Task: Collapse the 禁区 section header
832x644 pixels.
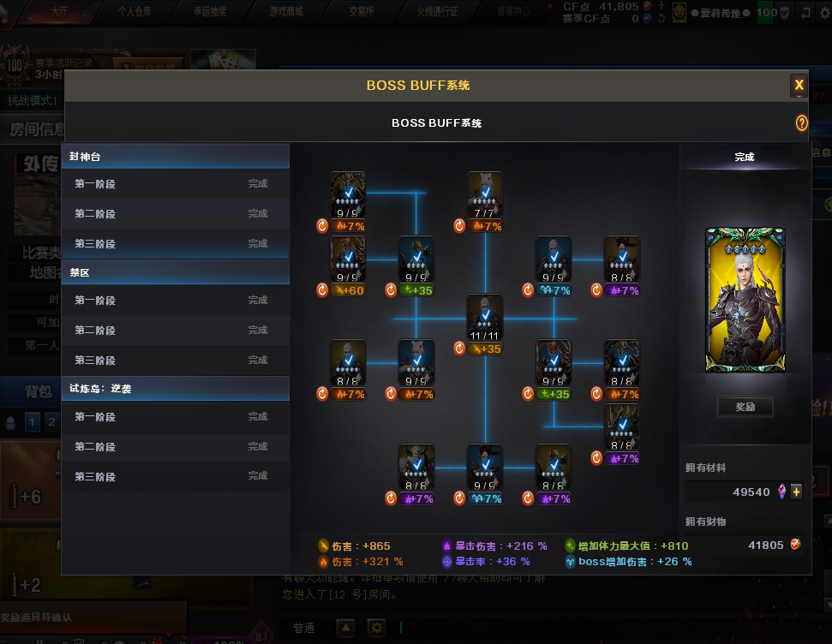Action: pyautogui.click(x=176, y=272)
